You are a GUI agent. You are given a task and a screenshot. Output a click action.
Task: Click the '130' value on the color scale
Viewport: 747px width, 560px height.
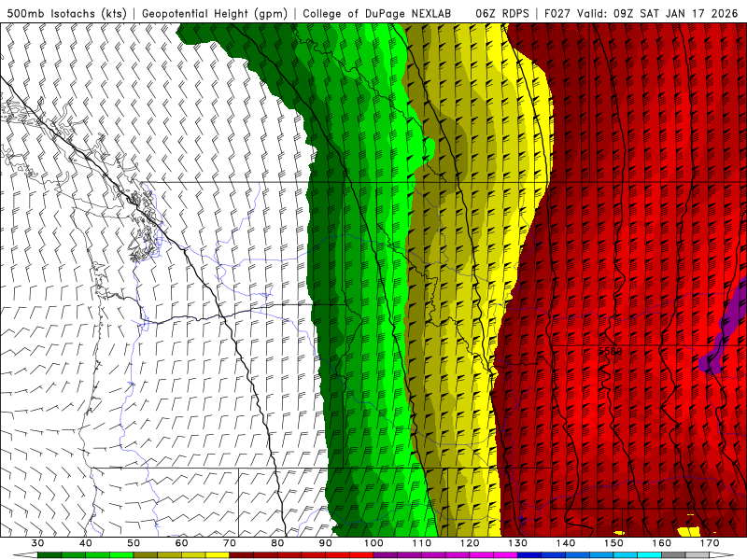pyautogui.click(x=517, y=543)
